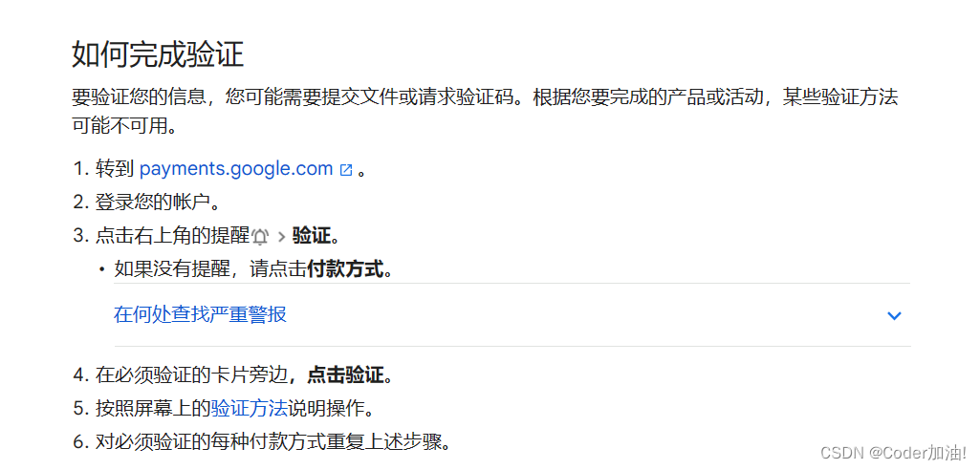
Task: Click the external-link icon after payments.google.com
Action: tap(345, 170)
